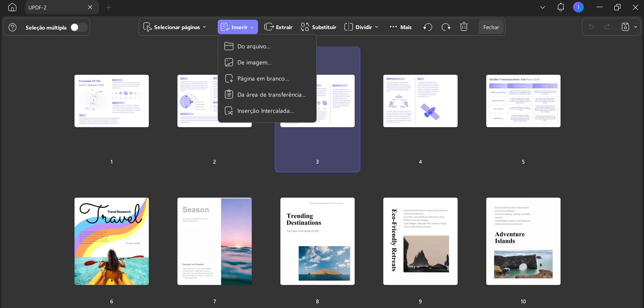The image size is (644, 308).
Task: Open the save options arrow
Action: tap(636, 27)
